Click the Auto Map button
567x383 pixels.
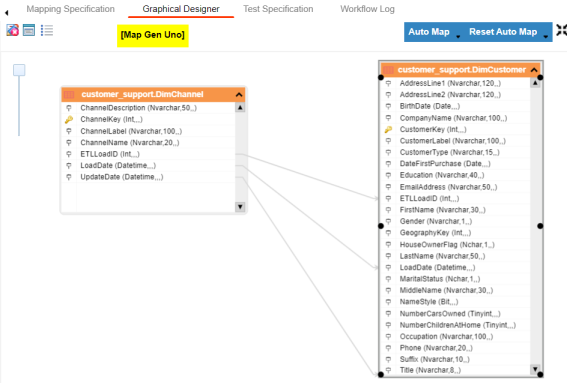point(429,32)
